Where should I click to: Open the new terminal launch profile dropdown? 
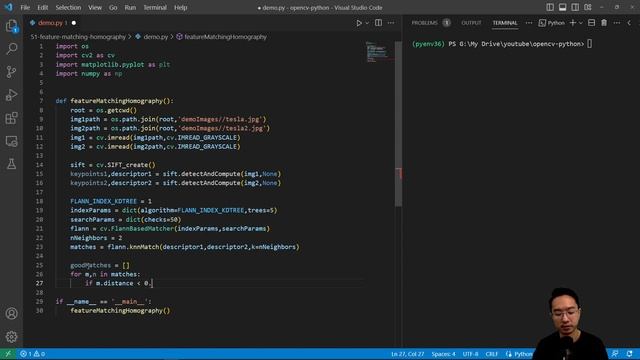(x=581, y=23)
